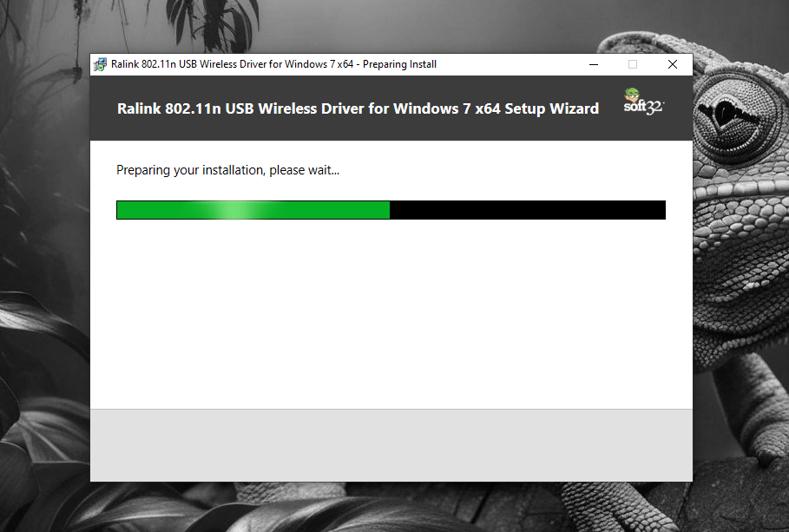Click the window title text "Preparing Install"

(x=399, y=64)
